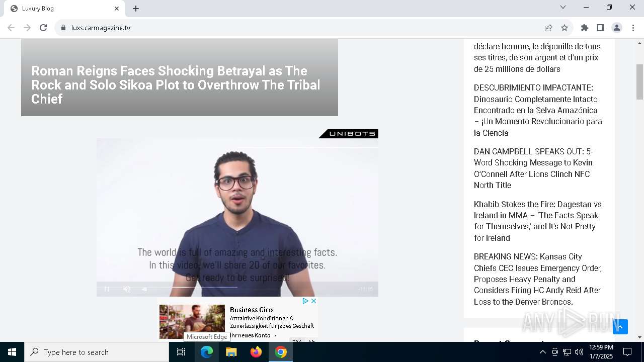Open a new browser tab

(136, 9)
